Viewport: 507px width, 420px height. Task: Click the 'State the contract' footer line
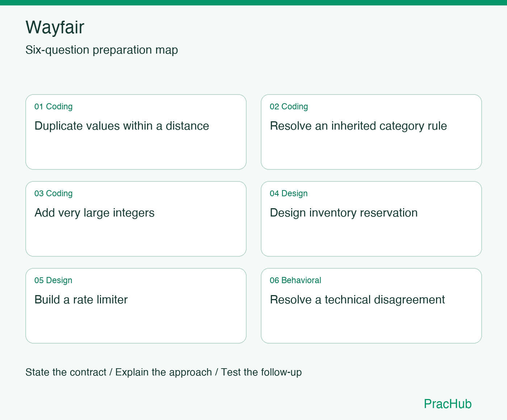point(164,372)
